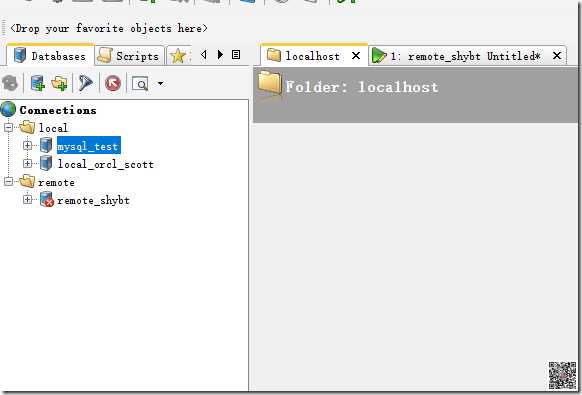
Task: Click the folder icon in Folder: localhost header
Action: click(270, 84)
